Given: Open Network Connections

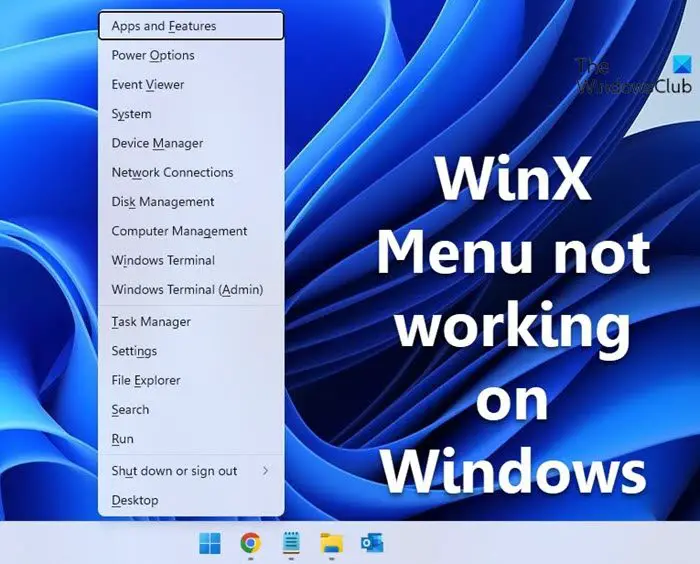Looking at the screenshot, I should pyautogui.click(x=191, y=172).
